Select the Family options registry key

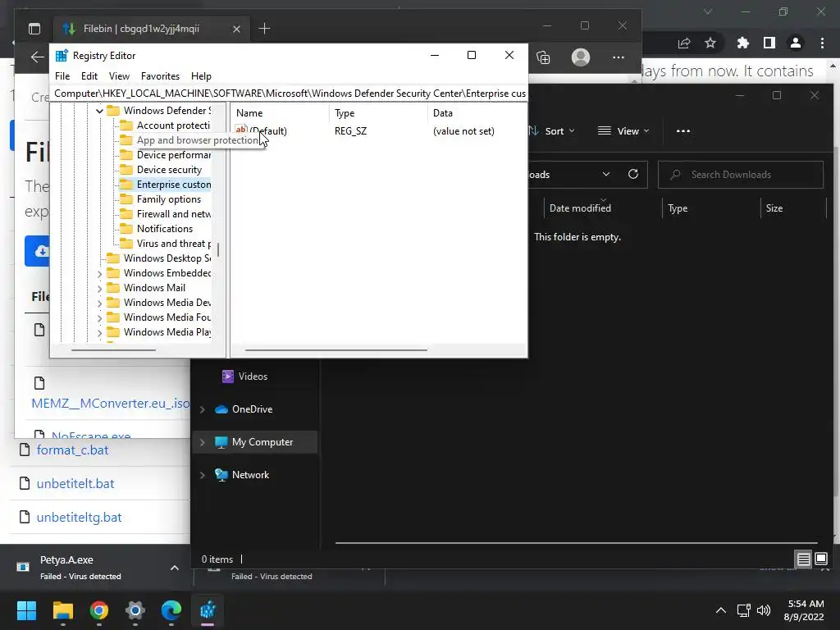click(169, 199)
